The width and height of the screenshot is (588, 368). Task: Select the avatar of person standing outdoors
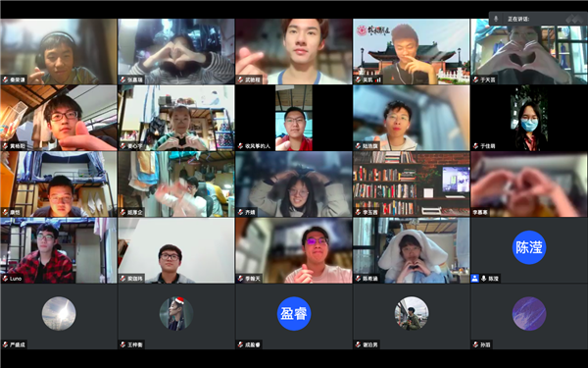click(412, 314)
